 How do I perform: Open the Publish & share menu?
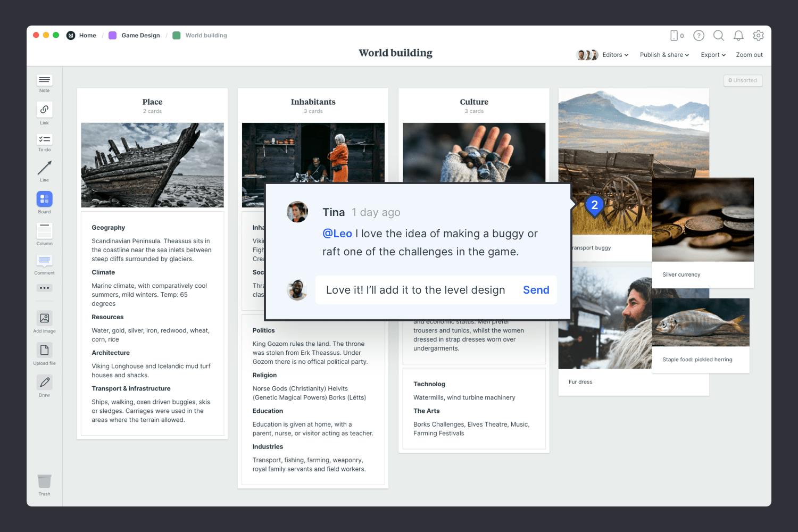(x=664, y=55)
